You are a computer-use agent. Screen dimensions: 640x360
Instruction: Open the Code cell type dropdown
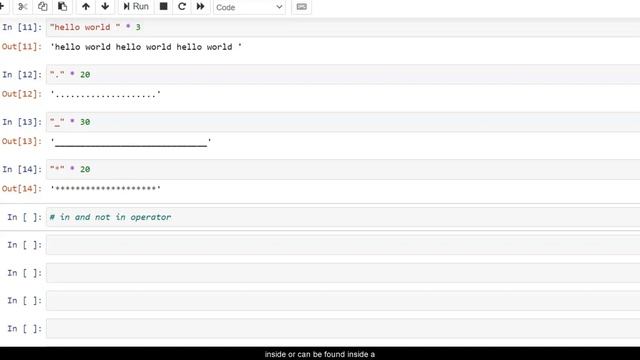(249, 7)
